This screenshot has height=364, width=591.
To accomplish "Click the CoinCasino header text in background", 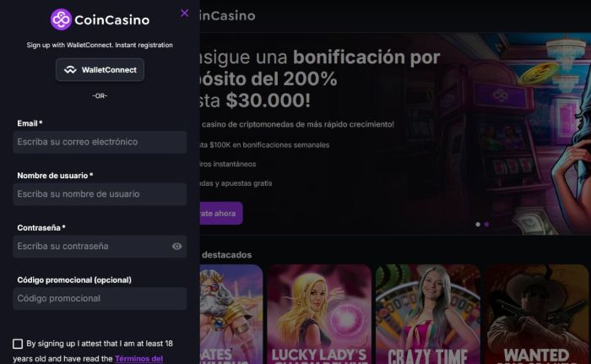I will pyautogui.click(x=228, y=16).
